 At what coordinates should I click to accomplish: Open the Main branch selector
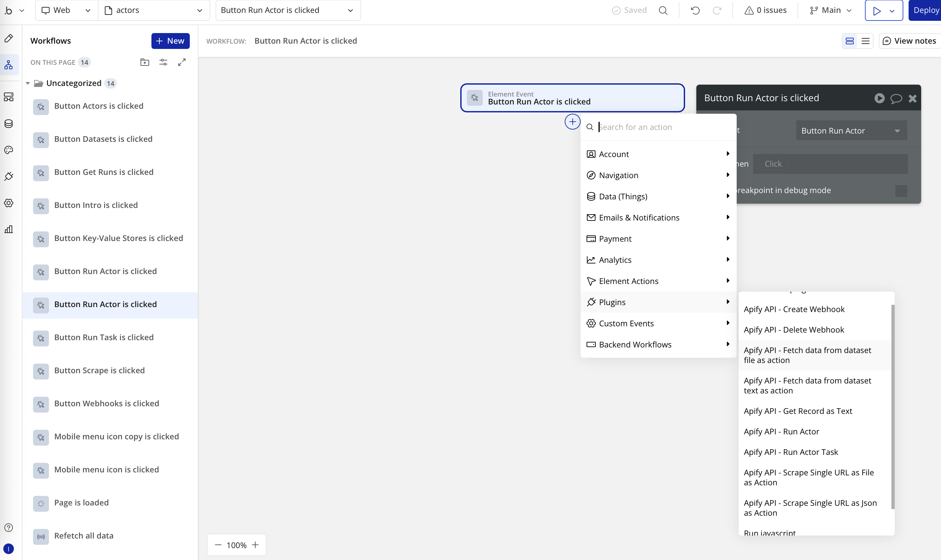(830, 10)
